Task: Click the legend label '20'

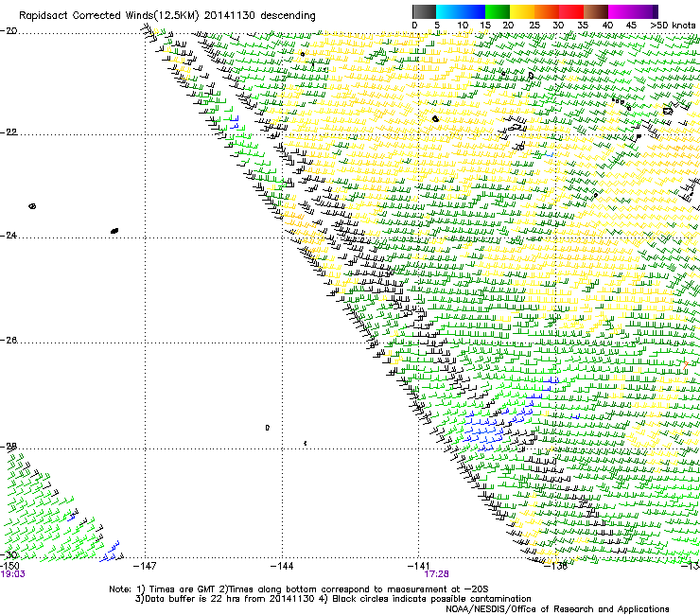Action: click(508, 26)
